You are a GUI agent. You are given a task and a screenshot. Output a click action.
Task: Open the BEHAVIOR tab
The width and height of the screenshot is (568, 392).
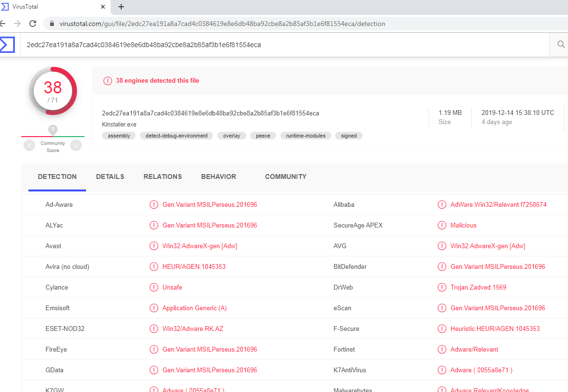[218, 177]
